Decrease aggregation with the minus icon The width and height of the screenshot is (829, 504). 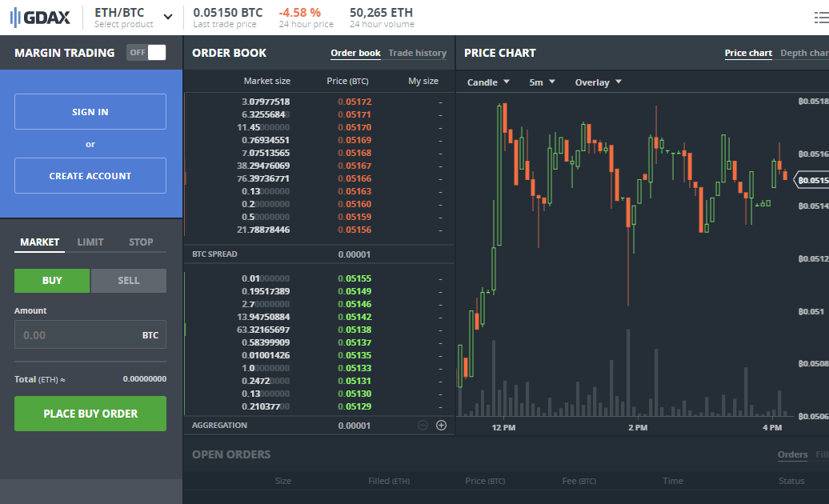click(423, 426)
